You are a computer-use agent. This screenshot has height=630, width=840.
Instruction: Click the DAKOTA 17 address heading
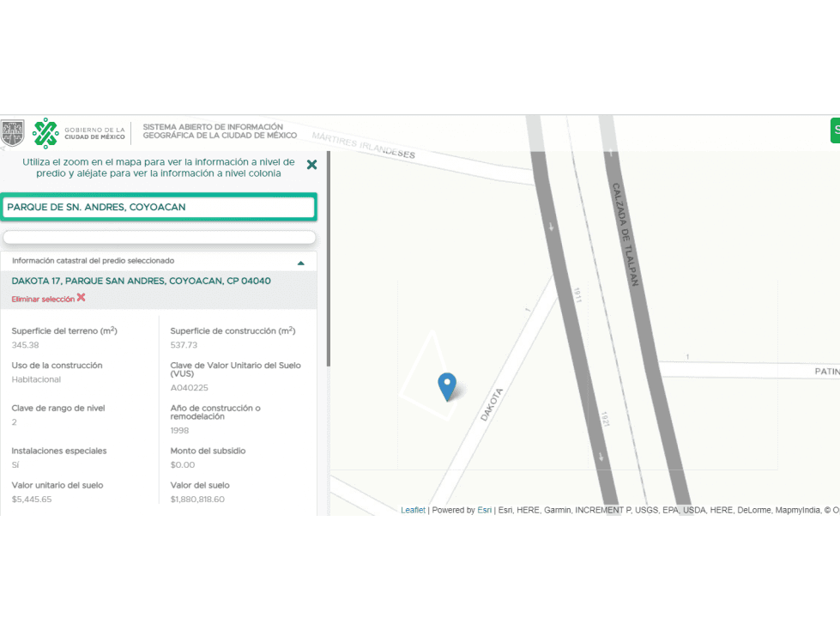coord(141,281)
